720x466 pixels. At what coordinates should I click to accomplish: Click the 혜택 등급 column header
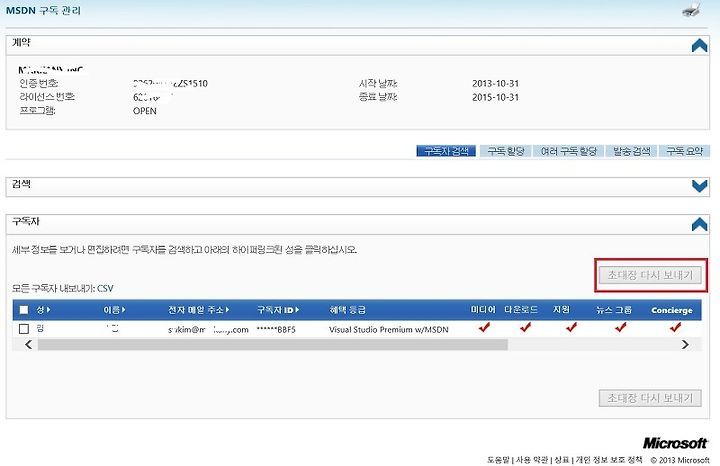347,310
